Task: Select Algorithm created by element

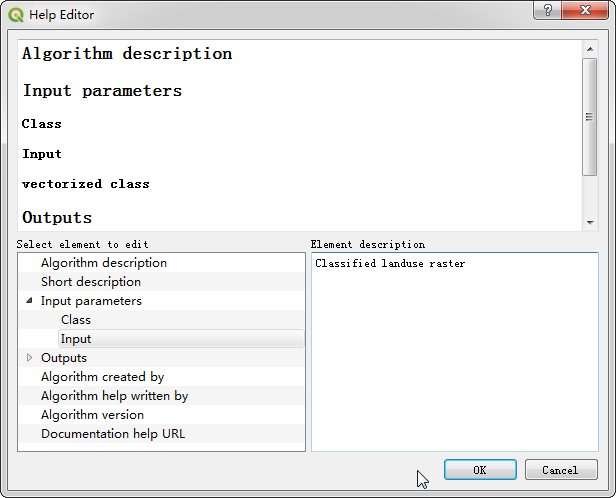Action: (x=103, y=377)
